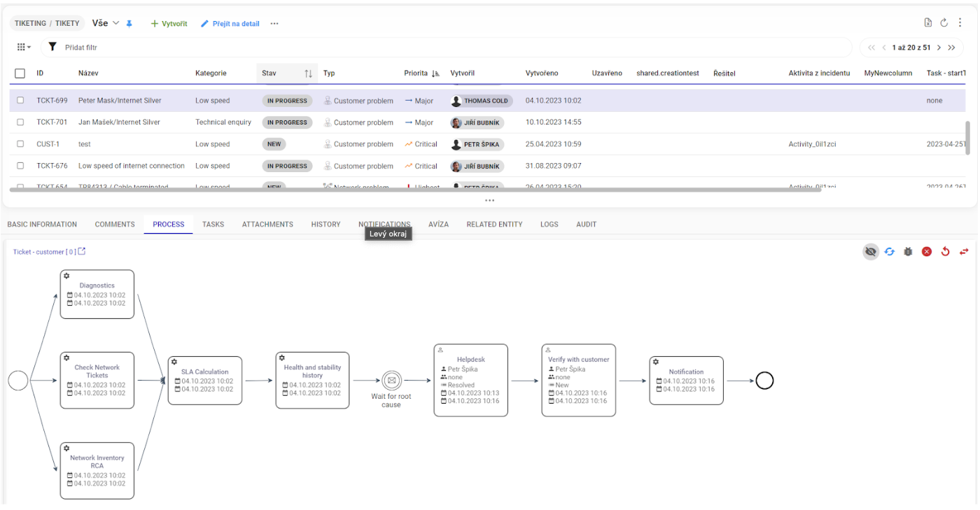Check the select-all checkbox in table header
This screenshot has width=980, height=510.
tap(20, 73)
